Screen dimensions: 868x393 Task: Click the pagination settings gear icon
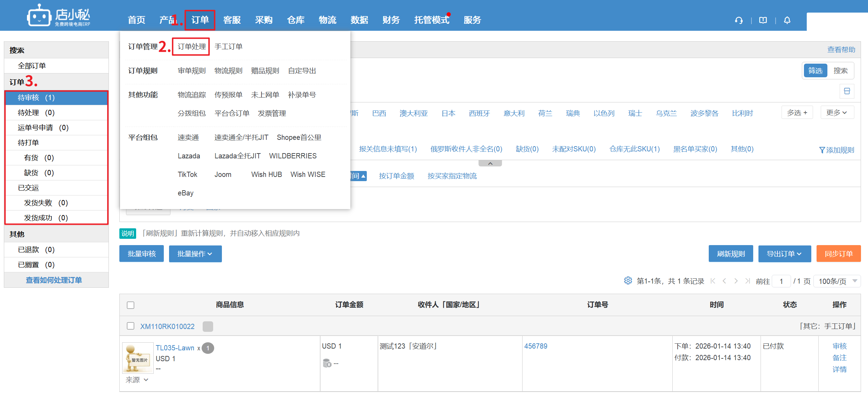click(628, 281)
